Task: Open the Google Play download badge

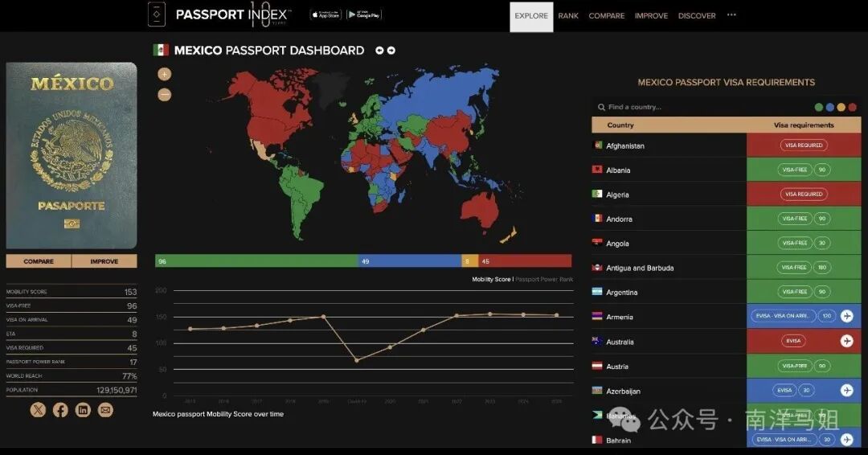Action: [364, 15]
